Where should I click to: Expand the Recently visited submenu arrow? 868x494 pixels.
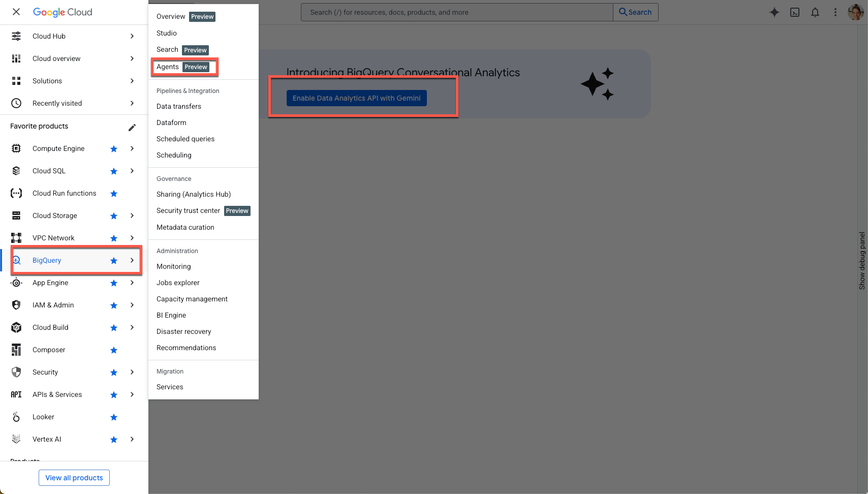[x=132, y=103]
